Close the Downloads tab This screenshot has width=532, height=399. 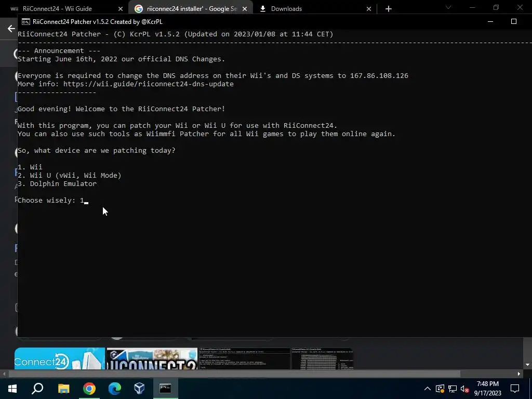[369, 9]
